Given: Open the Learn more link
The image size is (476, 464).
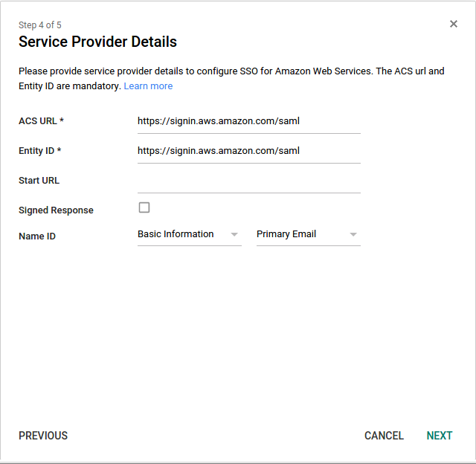Looking at the screenshot, I should (x=148, y=86).
